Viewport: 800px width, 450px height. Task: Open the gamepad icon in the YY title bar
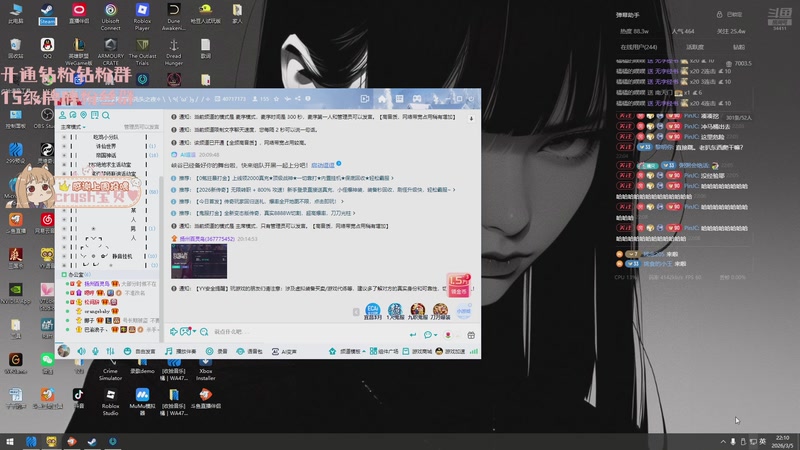click(x=417, y=99)
